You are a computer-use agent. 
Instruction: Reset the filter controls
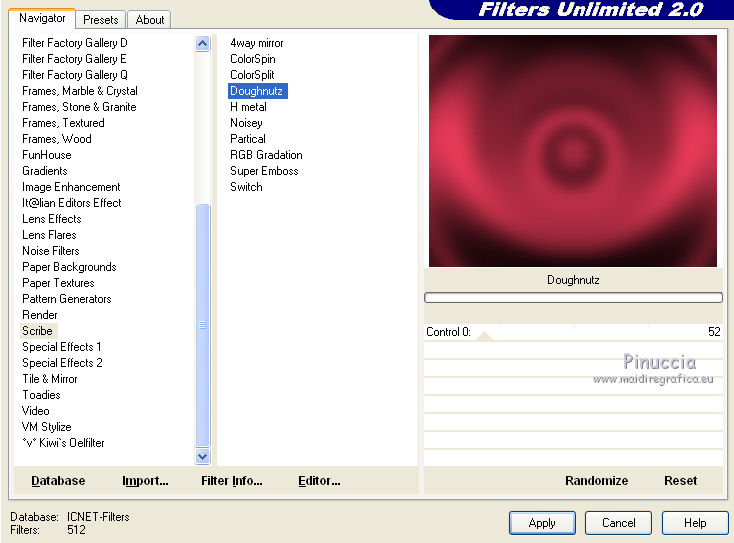[x=681, y=481]
